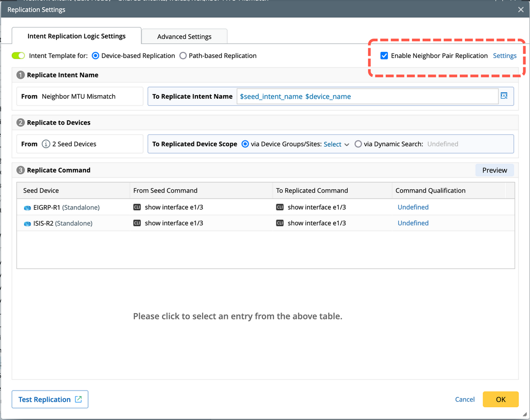Click CLI icon in EIGRP-R1 seed command
Viewport: 530px width, 420px height.
click(137, 207)
